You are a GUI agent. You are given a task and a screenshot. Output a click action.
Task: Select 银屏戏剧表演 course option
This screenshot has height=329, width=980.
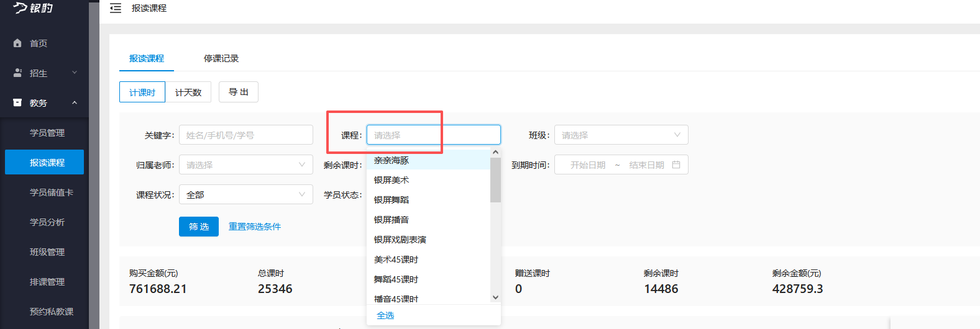(x=428, y=240)
